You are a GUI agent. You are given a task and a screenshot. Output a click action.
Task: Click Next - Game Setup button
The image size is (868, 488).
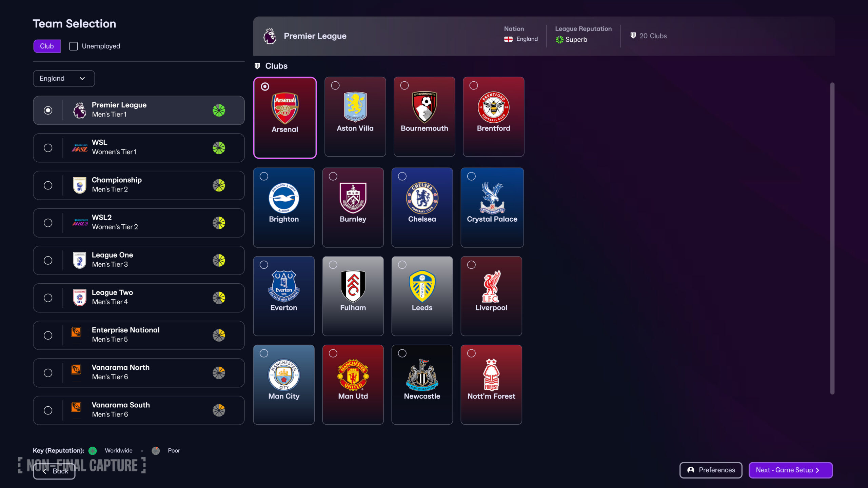point(790,470)
